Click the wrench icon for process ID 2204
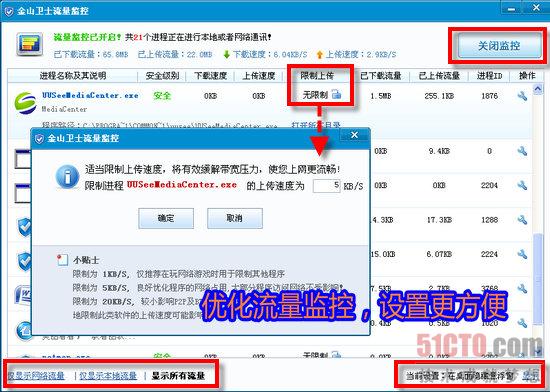 click(522, 185)
